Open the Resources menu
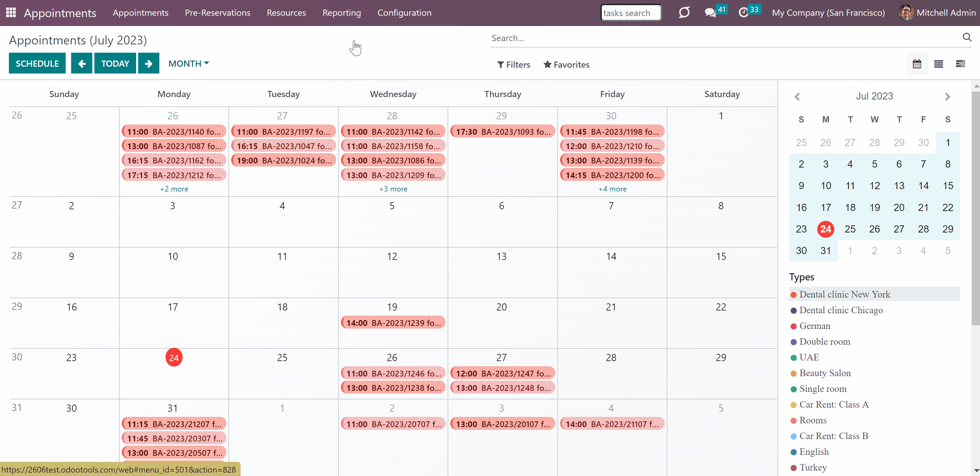 tap(286, 13)
